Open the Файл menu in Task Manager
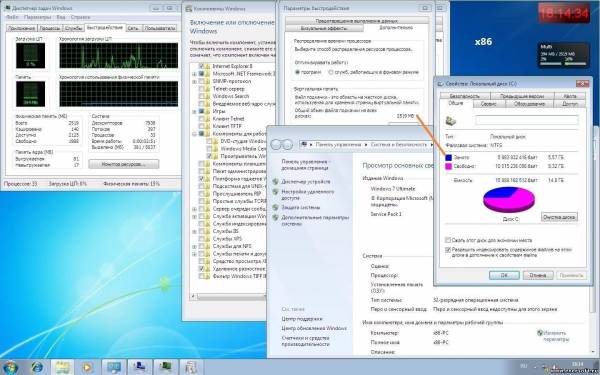600x375 pixels. point(12,17)
